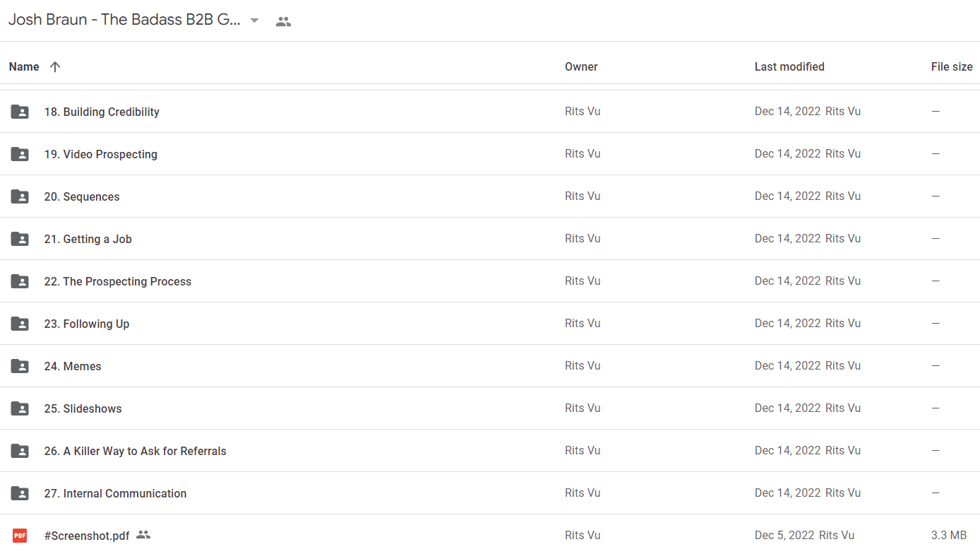This screenshot has height=554, width=980.
Task: Click folder icon for 18. Building Credibility
Action: 20,112
